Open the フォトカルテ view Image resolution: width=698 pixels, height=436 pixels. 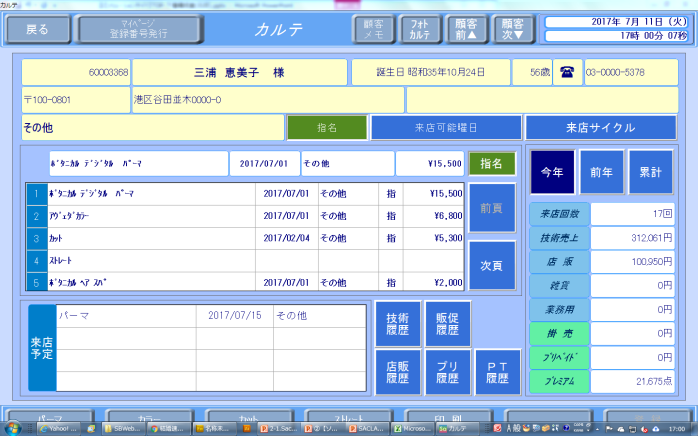tap(420, 29)
